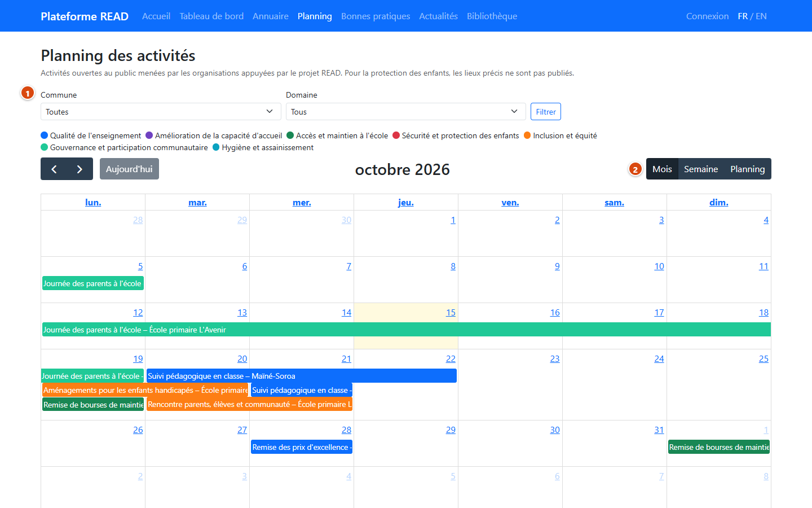812x508 pixels.
Task: Switch calendar to Mois view
Action: (662, 169)
